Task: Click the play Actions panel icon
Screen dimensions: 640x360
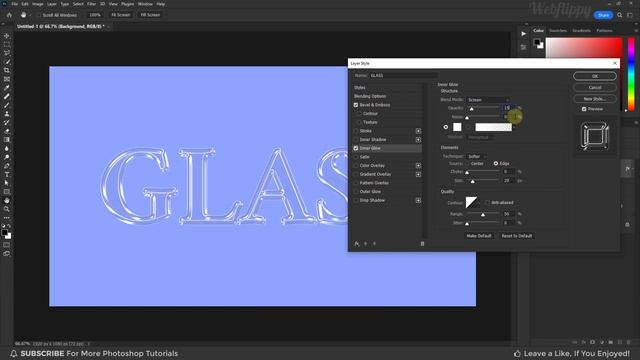Action: (523, 34)
